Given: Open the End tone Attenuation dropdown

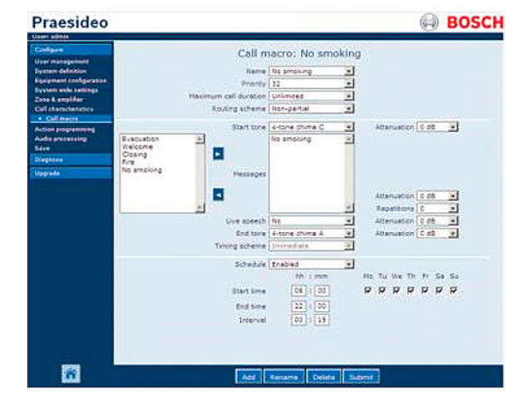Looking at the screenshot, I should (437, 234).
